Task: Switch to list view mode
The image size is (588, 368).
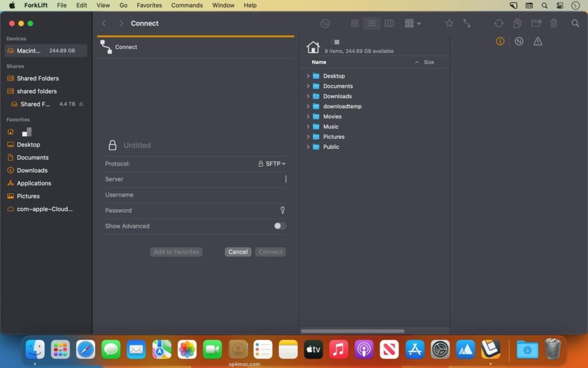Action: point(372,23)
